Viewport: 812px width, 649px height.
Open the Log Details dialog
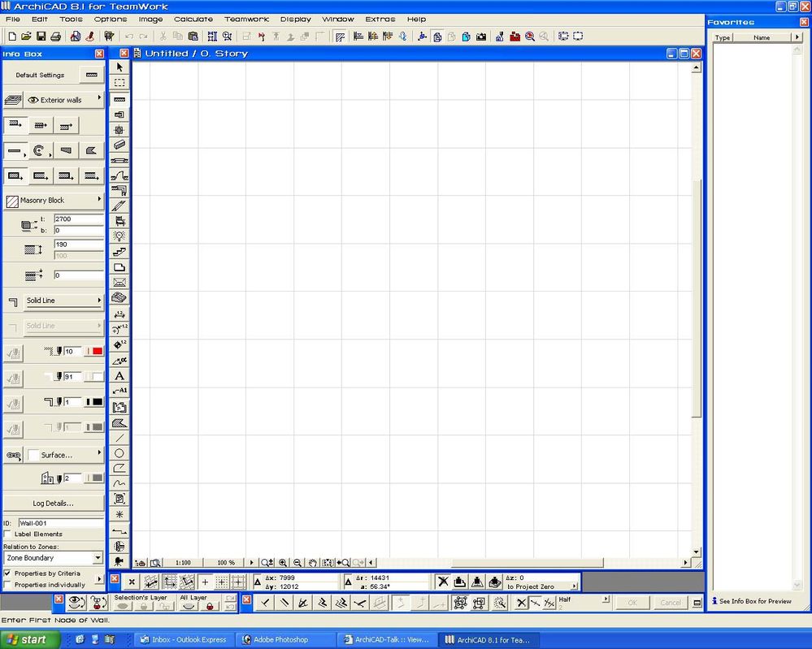point(54,503)
